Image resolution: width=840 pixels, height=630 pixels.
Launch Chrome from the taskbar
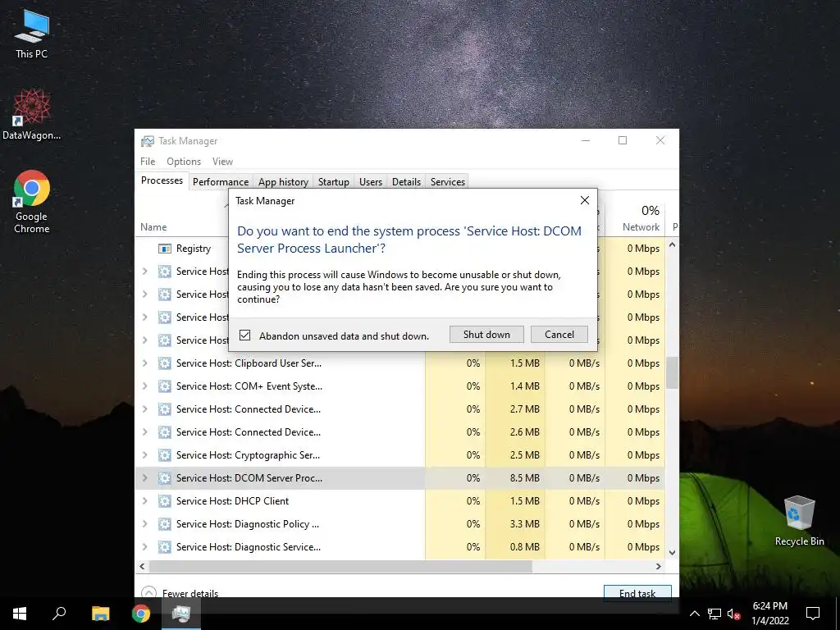point(141,614)
